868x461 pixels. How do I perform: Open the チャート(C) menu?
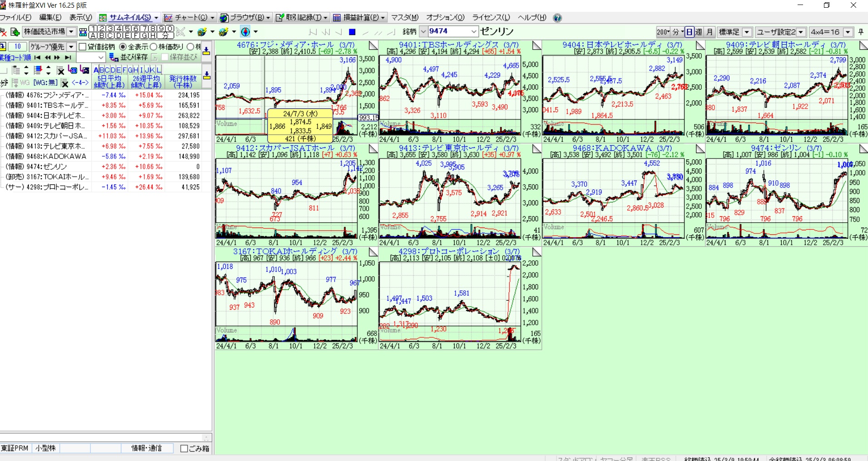pos(189,18)
